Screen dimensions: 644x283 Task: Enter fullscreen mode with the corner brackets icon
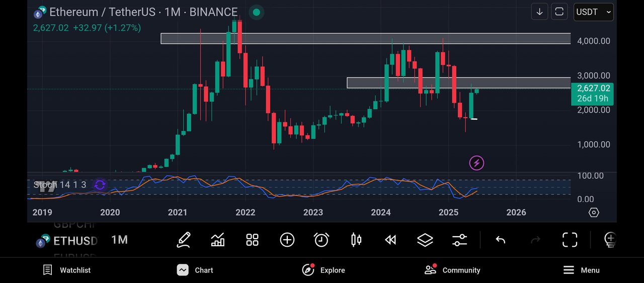570,240
